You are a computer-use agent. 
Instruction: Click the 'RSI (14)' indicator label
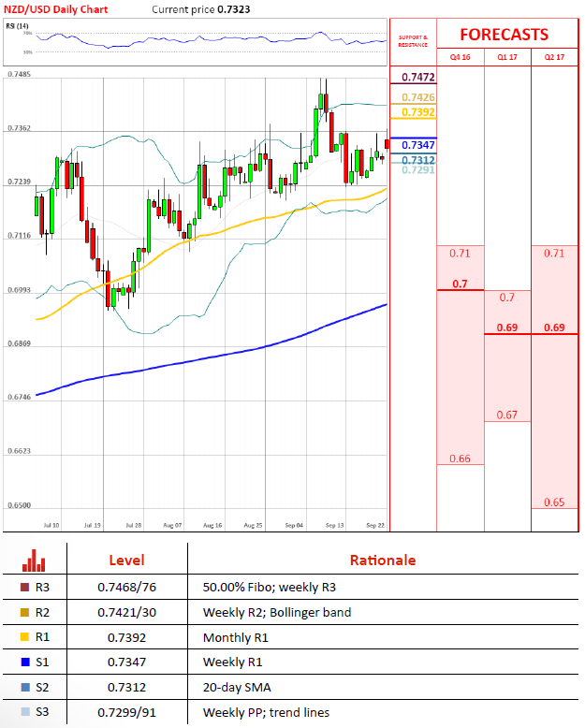point(17,26)
